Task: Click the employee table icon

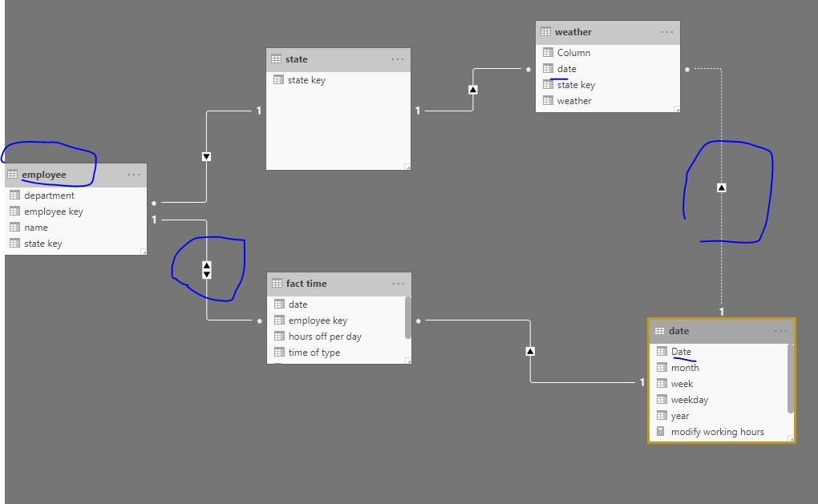Action: pyautogui.click(x=13, y=174)
